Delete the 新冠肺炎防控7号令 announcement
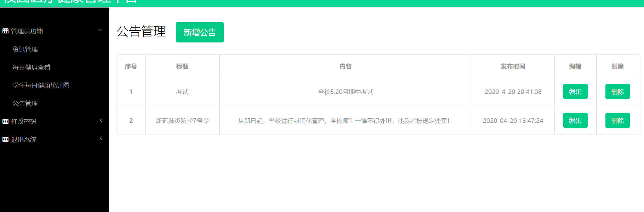The height and width of the screenshot is (212, 644). (x=617, y=120)
